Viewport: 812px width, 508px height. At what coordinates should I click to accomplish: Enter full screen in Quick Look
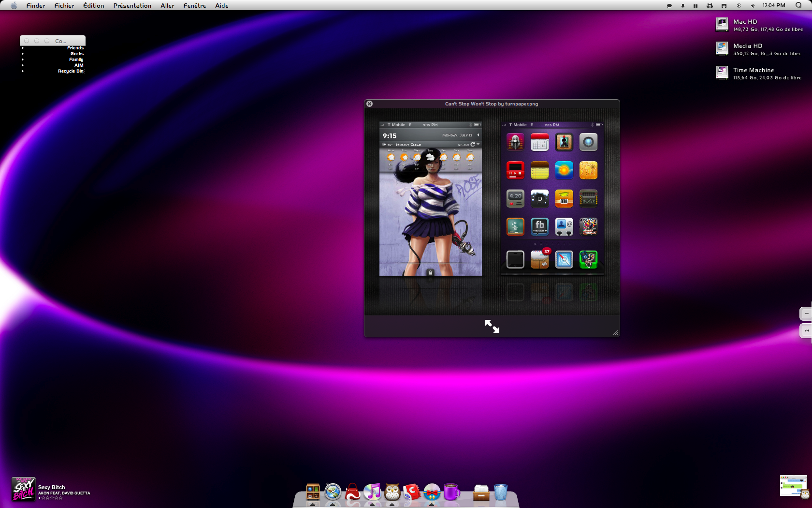pos(492,326)
